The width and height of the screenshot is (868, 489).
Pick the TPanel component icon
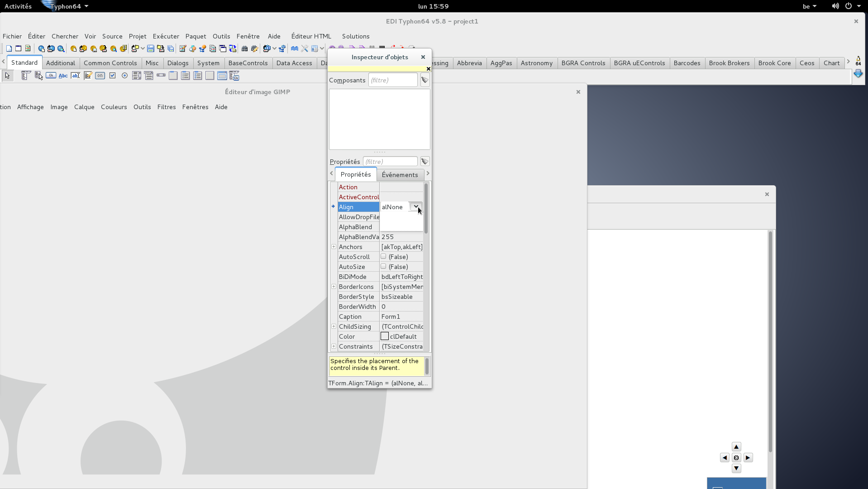tap(210, 76)
